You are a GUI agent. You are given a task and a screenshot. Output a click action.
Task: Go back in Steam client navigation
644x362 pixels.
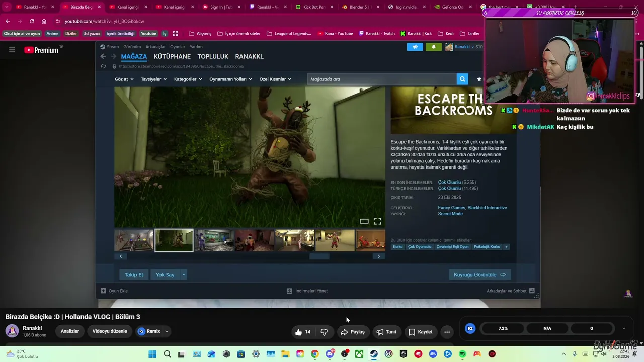[103, 56]
